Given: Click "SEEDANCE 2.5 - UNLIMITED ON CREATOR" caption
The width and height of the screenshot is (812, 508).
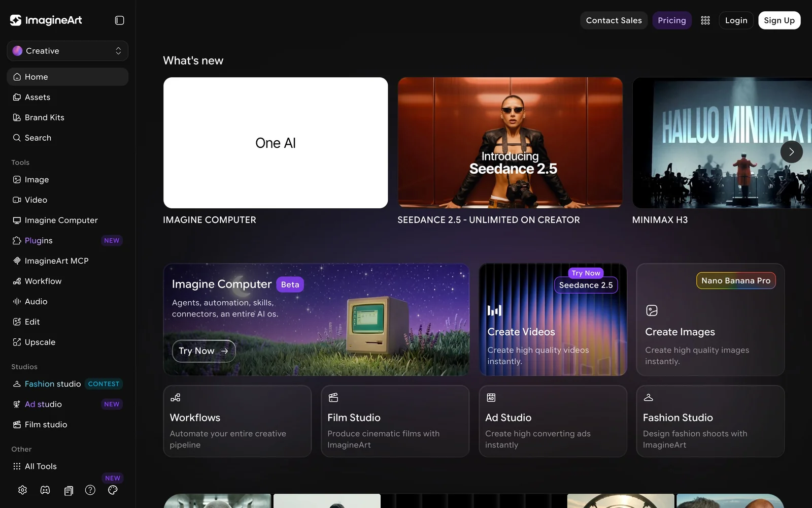Looking at the screenshot, I should [489, 220].
